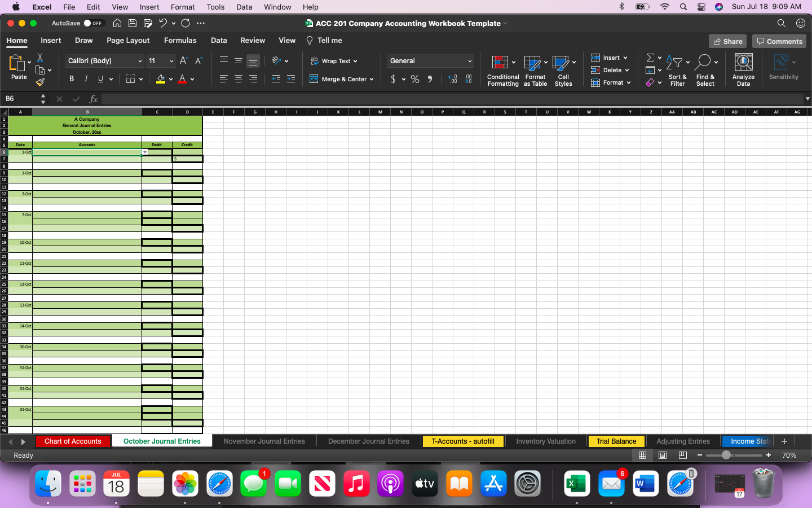
Task: Click the Decrease Indent icon
Action: coord(276,79)
